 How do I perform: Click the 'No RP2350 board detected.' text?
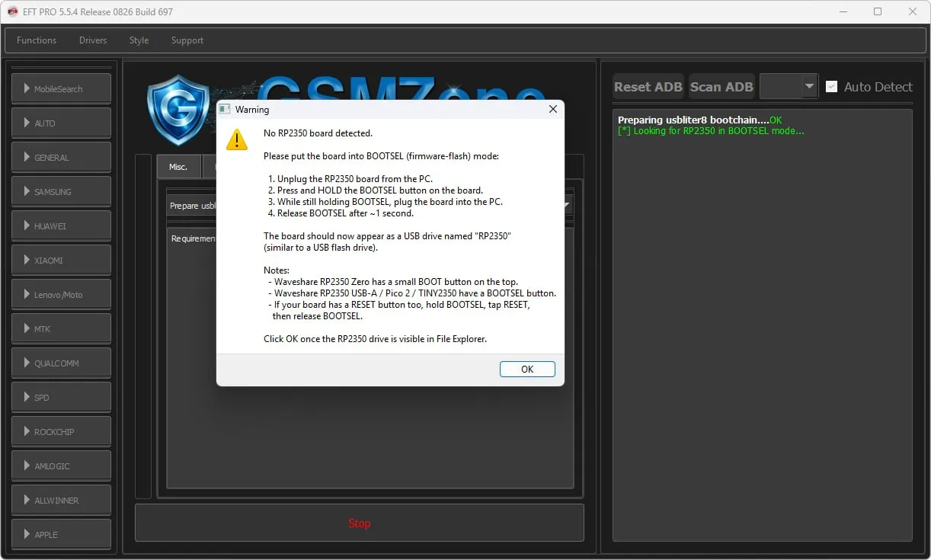click(318, 133)
